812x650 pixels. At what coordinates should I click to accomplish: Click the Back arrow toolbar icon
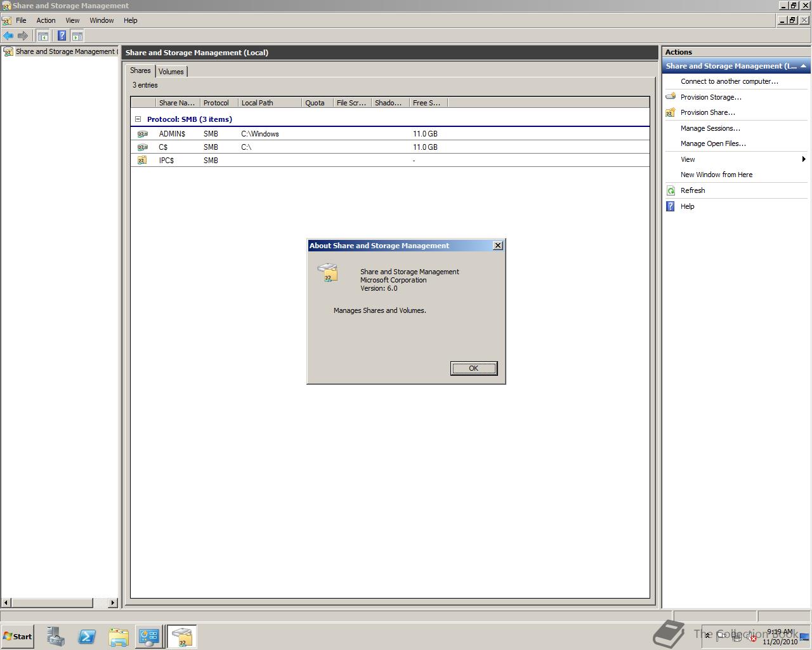coord(8,36)
